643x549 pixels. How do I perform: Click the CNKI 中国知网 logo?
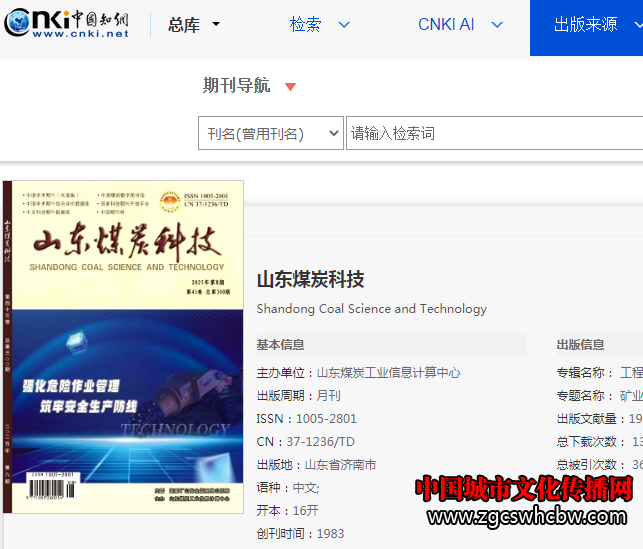(x=67, y=25)
